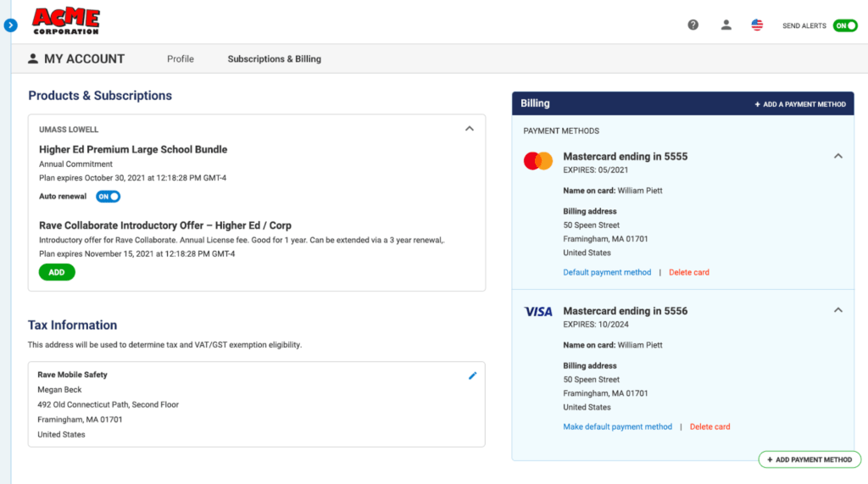
Task: Switch to the Profile tab
Action: (181, 59)
